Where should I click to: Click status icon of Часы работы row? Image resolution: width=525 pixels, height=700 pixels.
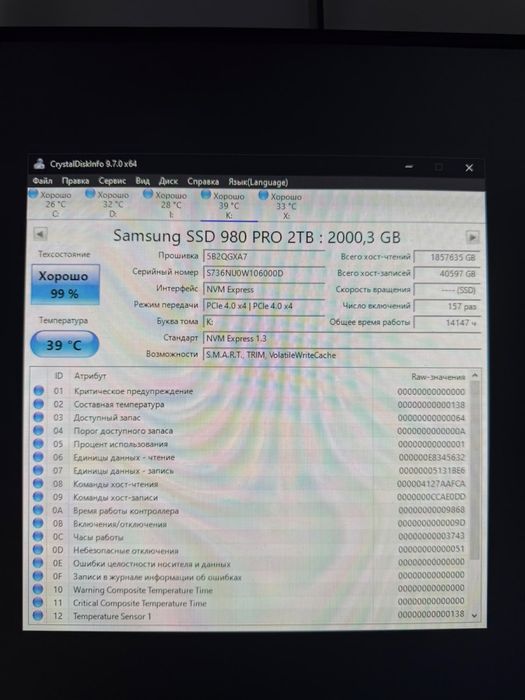[38, 536]
